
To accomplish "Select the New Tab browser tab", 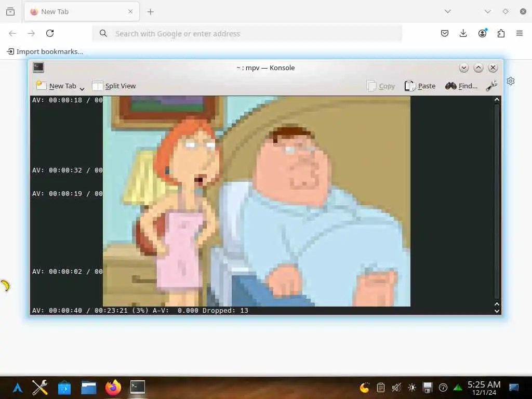I will (x=82, y=11).
